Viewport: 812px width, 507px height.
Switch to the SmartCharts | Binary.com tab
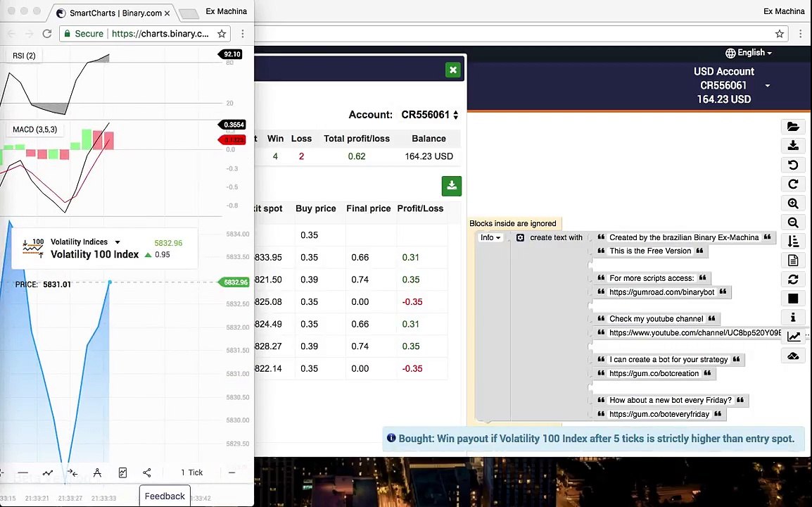[114, 13]
